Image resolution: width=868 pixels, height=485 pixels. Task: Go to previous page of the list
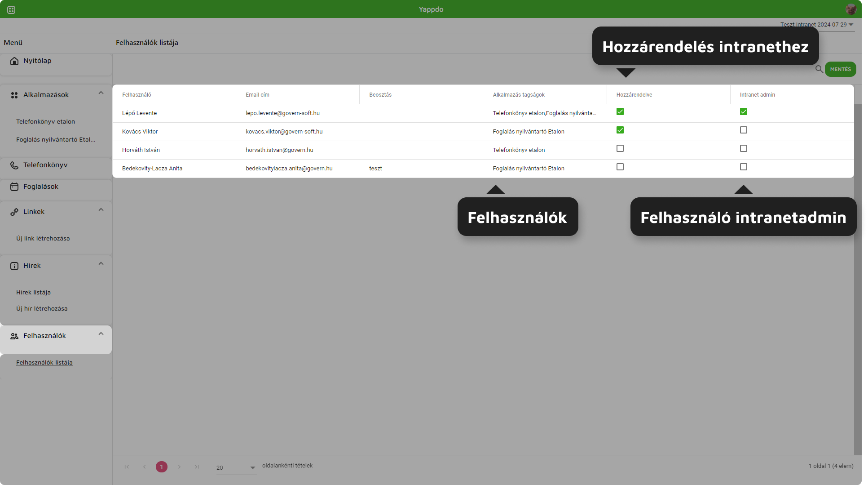144,467
